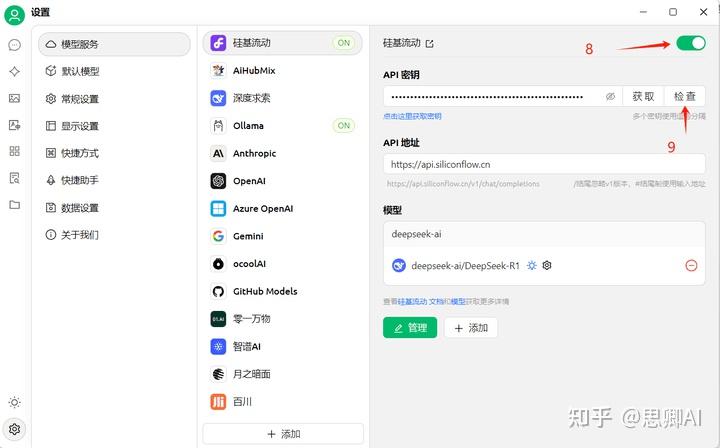Open external link icon next to 硅基流动
Viewport: 720px width, 448px height.
tap(430, 44)
